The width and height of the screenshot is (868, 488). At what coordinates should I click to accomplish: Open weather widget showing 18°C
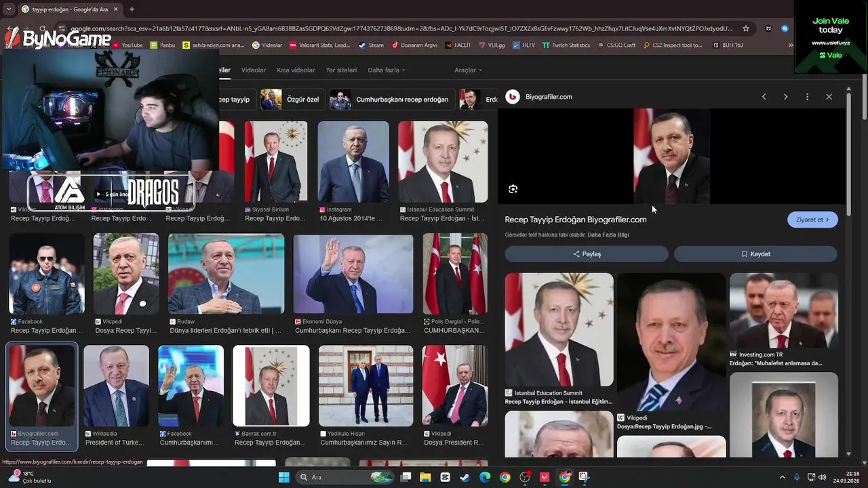31,477
